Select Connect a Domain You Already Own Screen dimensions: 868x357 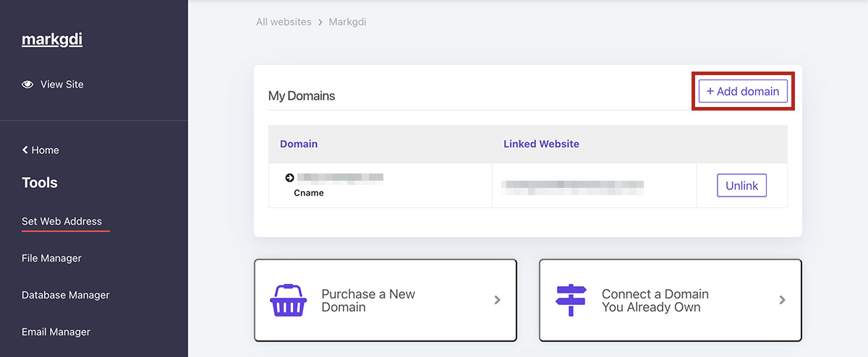[x=655, y=301]
